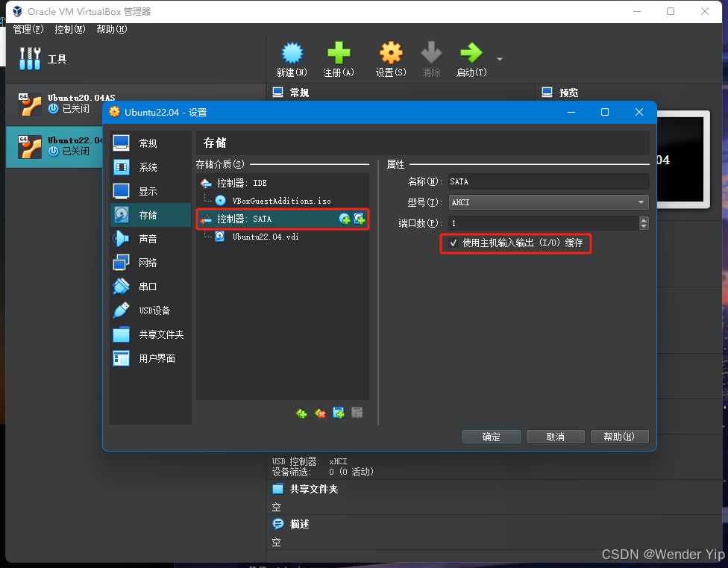Open the 帮助(H) menu in the menu bar
This screenshot has width=728, height=568.
(x=111, y=29)
